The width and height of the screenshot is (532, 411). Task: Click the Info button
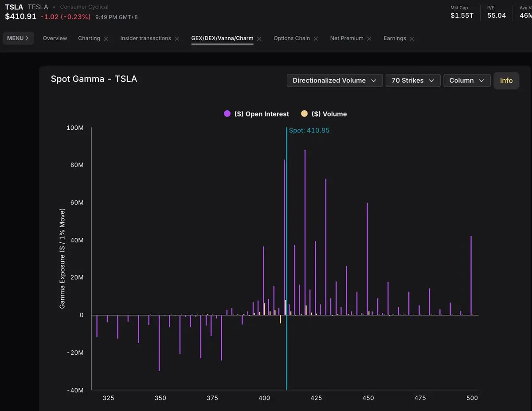click(506, 81)
